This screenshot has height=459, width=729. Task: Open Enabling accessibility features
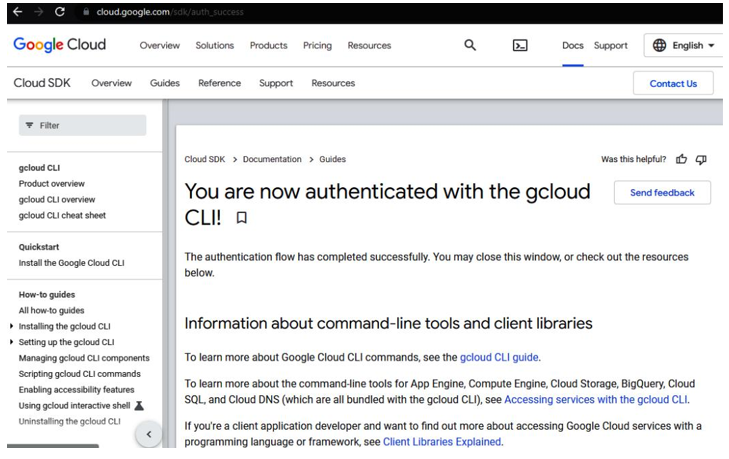tap(76, 390)
